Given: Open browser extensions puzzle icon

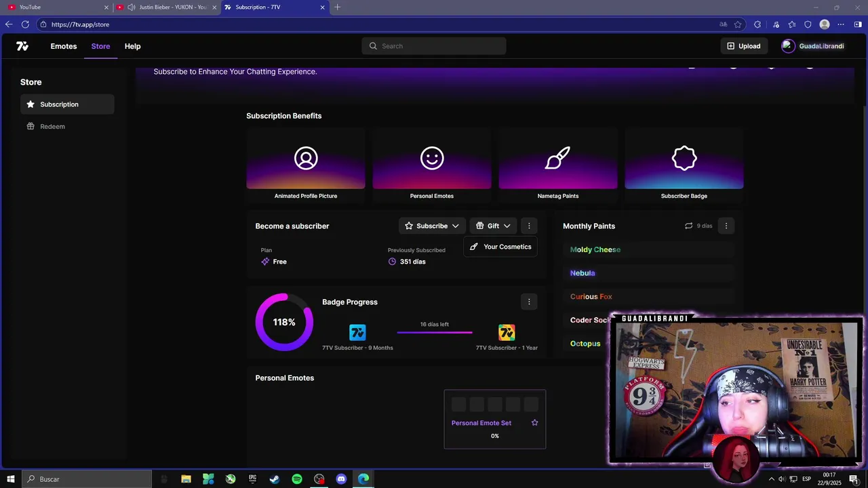Looking at the screenshot, I should 757,24.
